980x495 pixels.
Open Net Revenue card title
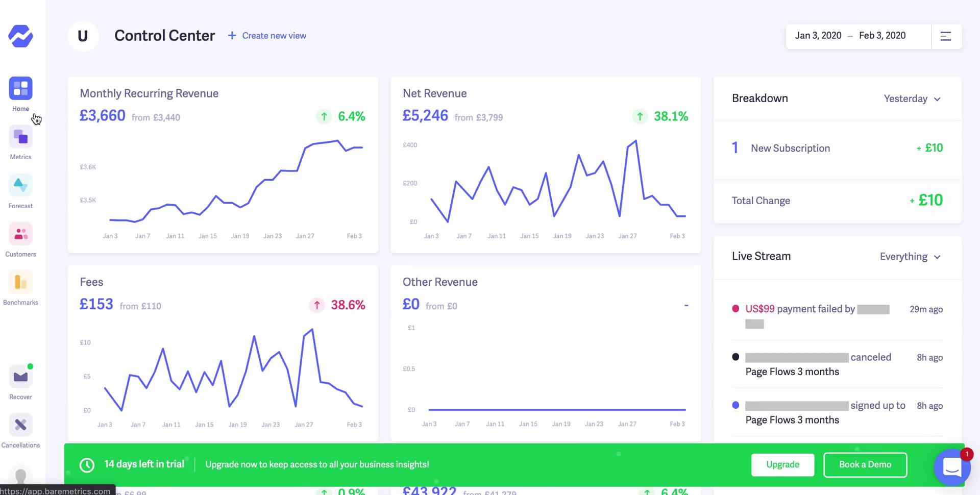pyautogui.click(x=435, y=93)
